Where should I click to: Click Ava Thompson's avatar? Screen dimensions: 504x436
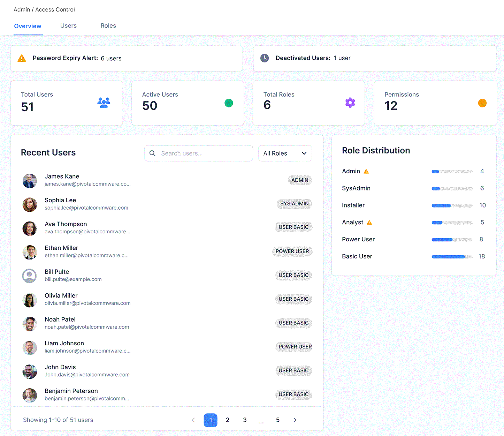[30, 228]
